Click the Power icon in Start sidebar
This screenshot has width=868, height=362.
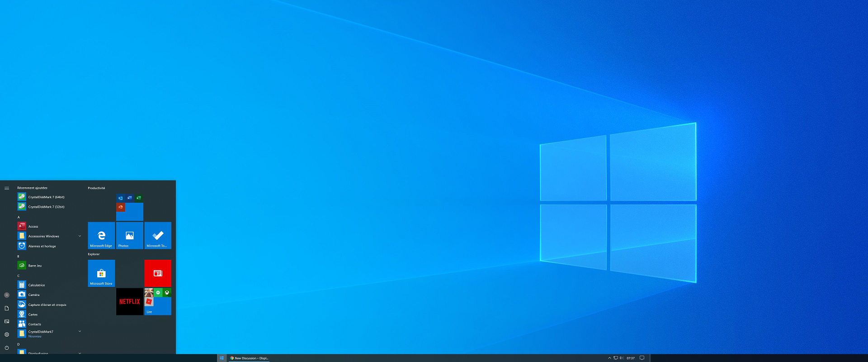pyautogui.click(x=7, y=348)
